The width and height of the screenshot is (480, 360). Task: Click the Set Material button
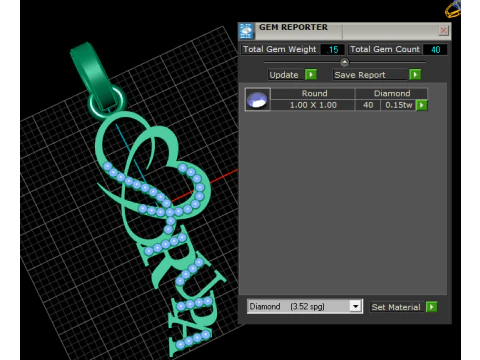pos(396,307)
